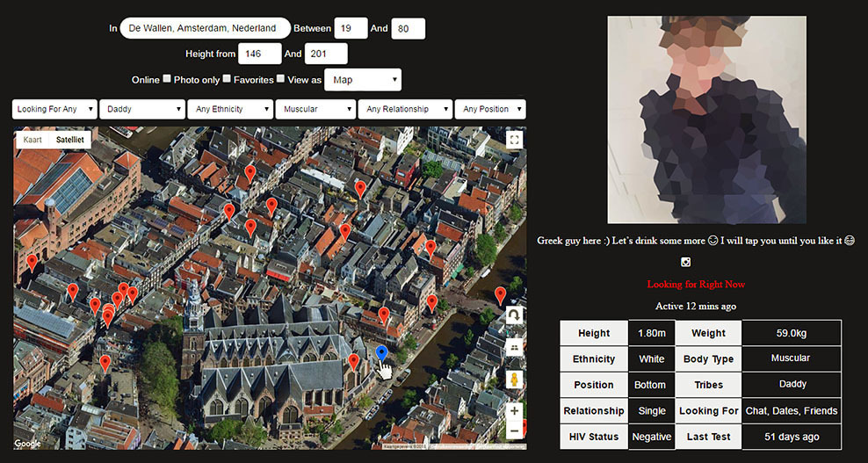The width and height of the screenshot is (868, 463).
Task: Click the Street View pegman icon
Action: coord(514,380)
